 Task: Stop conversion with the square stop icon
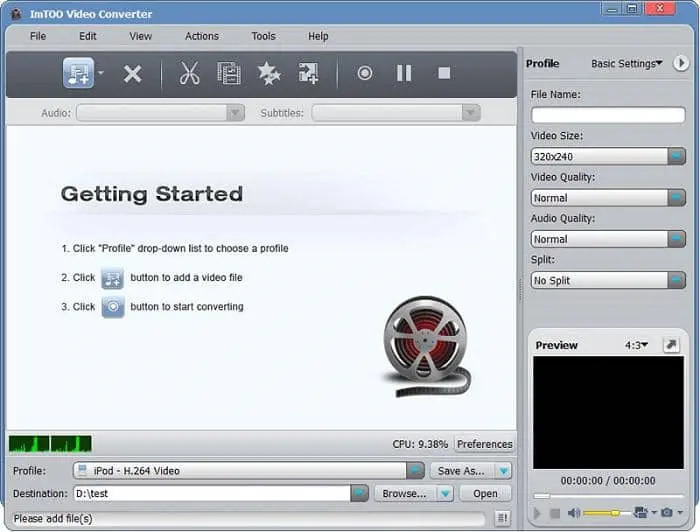444,73
